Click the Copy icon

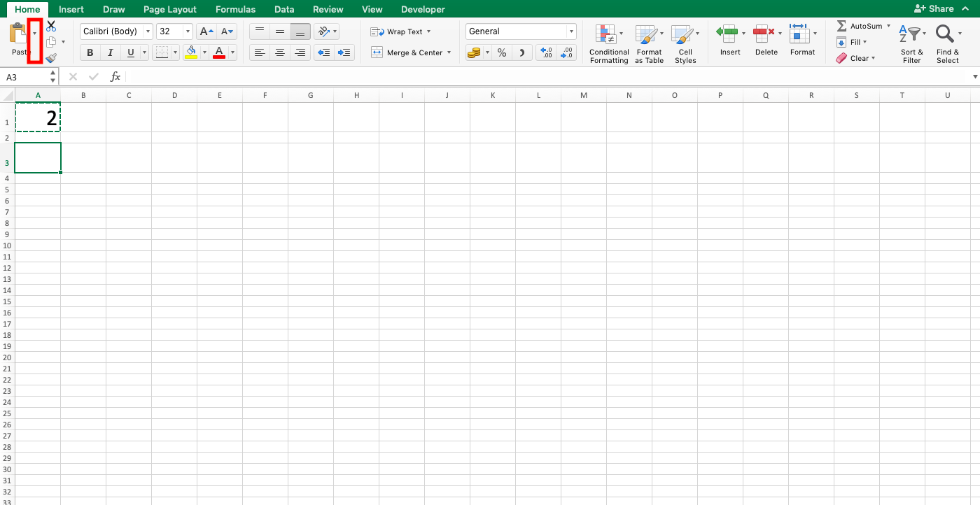(x=51, y=42)
